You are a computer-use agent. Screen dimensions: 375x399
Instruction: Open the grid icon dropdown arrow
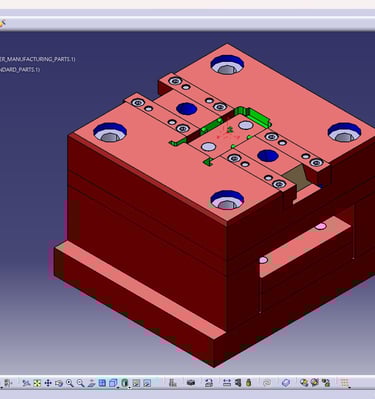(349, 387)
